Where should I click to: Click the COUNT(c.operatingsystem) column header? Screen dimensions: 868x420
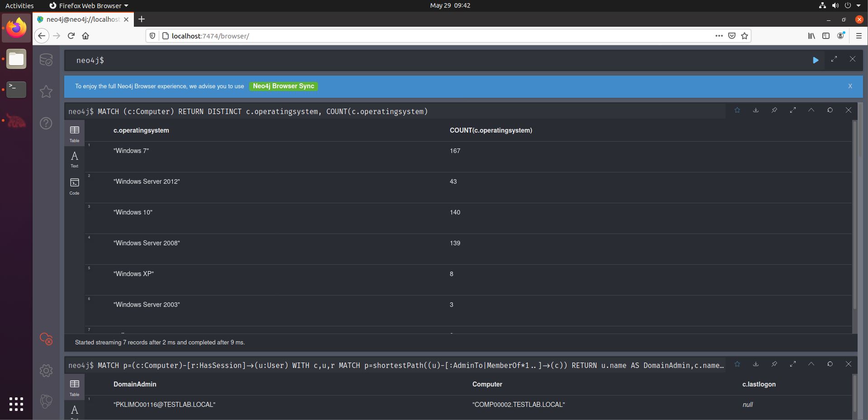[x=491, y=130]
